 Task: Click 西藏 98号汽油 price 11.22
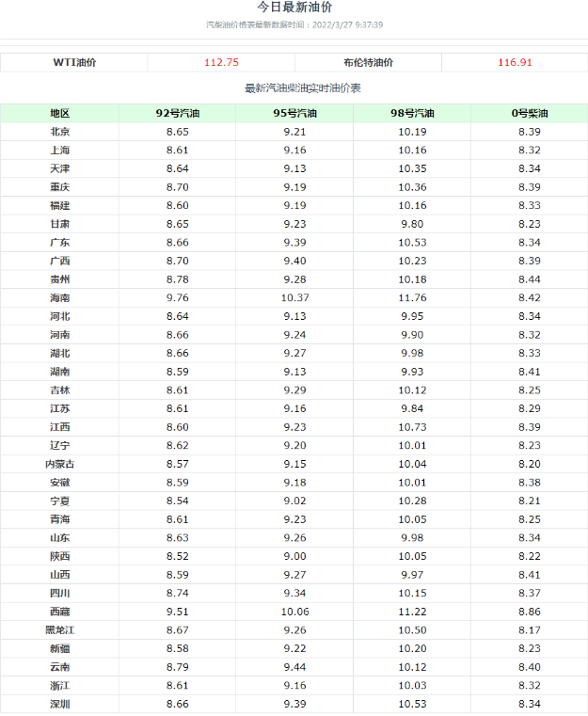click(x=412, y=612)
